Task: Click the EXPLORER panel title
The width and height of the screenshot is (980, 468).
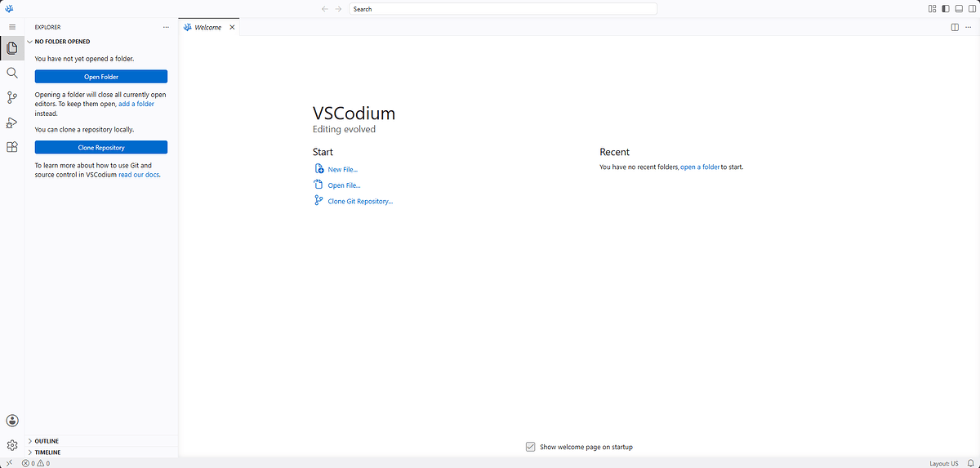Action: coord(47,27)
